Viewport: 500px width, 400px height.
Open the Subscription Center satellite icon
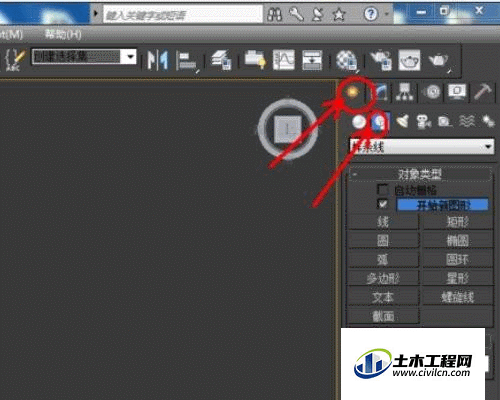coord(317,14)
